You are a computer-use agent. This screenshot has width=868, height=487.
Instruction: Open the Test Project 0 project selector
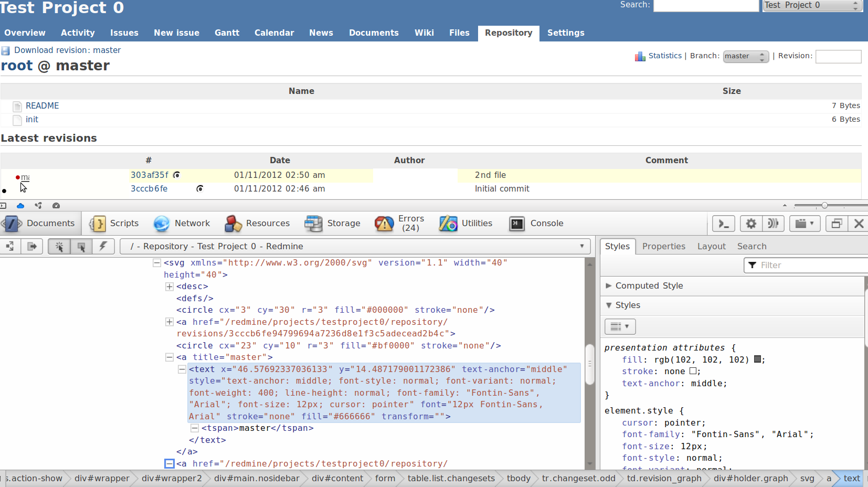pyautogui.click(x=812, y=5)
